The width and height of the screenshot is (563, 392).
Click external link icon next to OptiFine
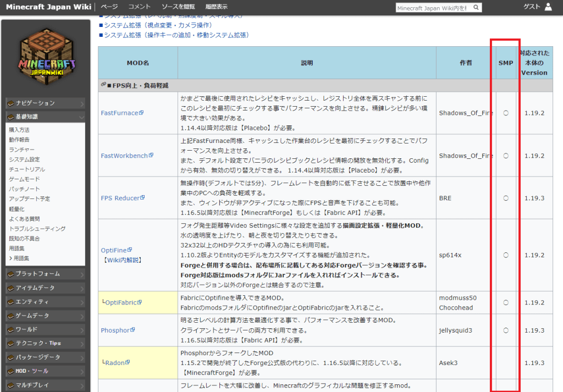pyautogui.click(x=130, y=250)
